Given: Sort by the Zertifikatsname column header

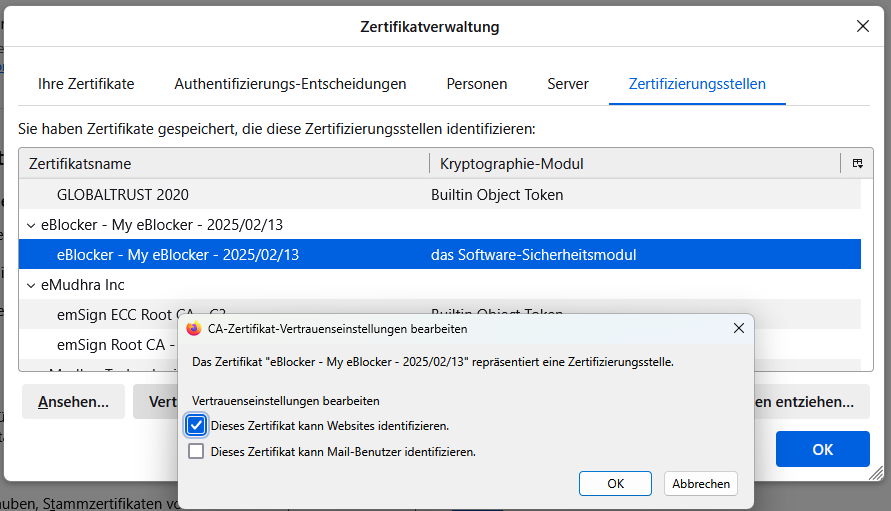Looking at the screenshot, I should click(224, 164).
